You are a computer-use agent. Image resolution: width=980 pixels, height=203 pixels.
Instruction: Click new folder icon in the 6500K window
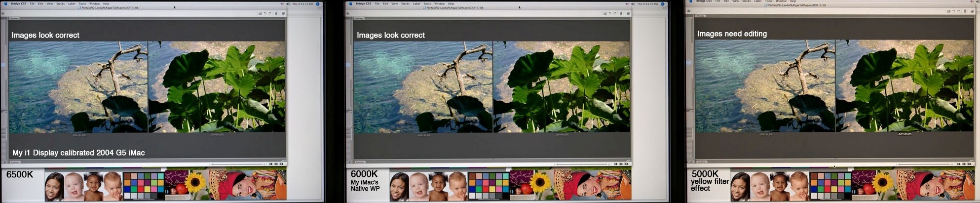pyautogui.click(x=260, y=13)
